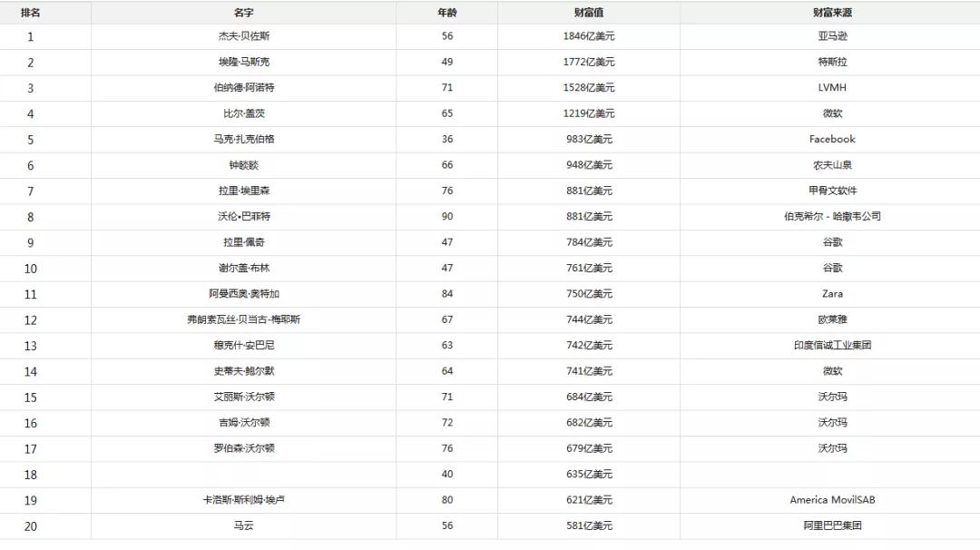Click the Zara wealth source cell
The image size is (980, 550).
pyautogui.click(x=832, y=294)
